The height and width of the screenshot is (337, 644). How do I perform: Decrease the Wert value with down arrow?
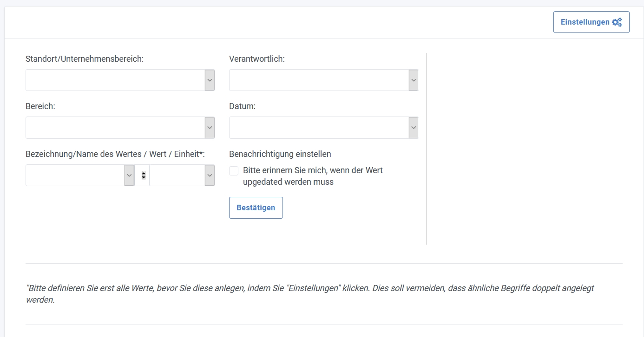tap(144, 177)
